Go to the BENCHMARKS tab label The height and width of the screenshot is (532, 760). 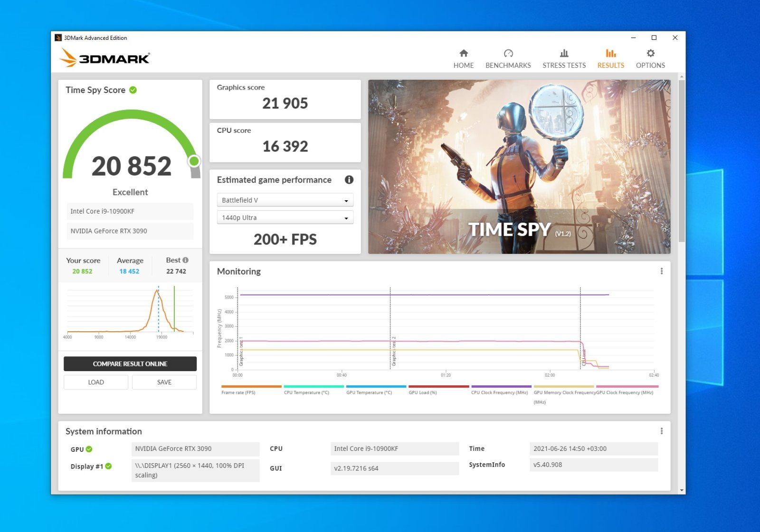tap(508, 65)
